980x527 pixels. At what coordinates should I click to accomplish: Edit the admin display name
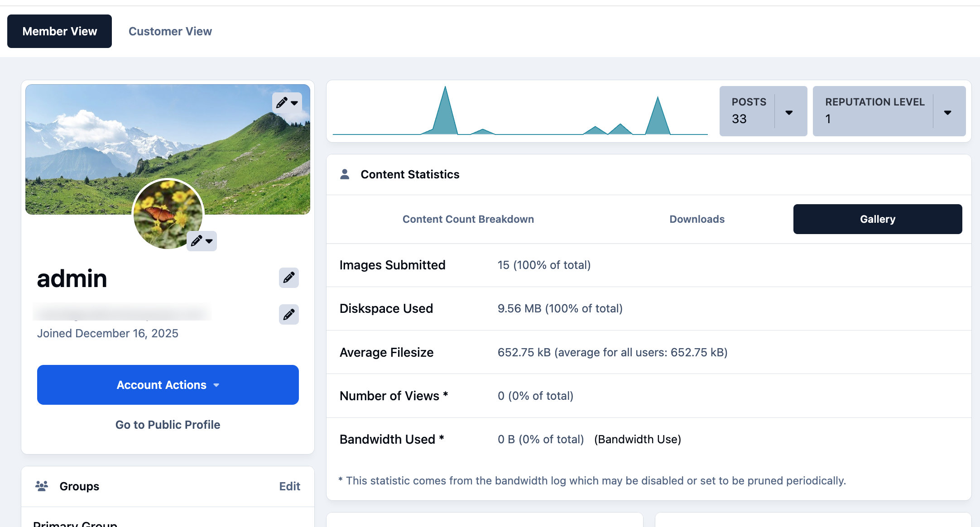[x=289, y=278]
